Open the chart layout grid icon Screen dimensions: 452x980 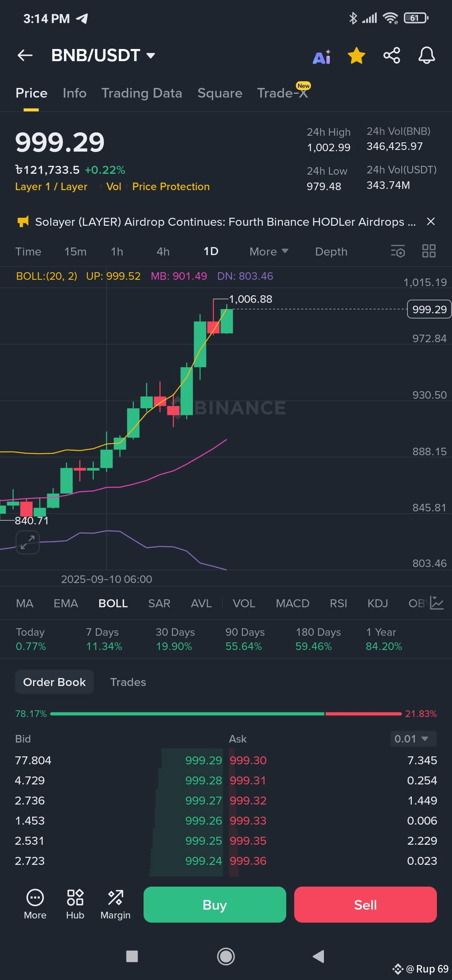click(x=429, y=251)
